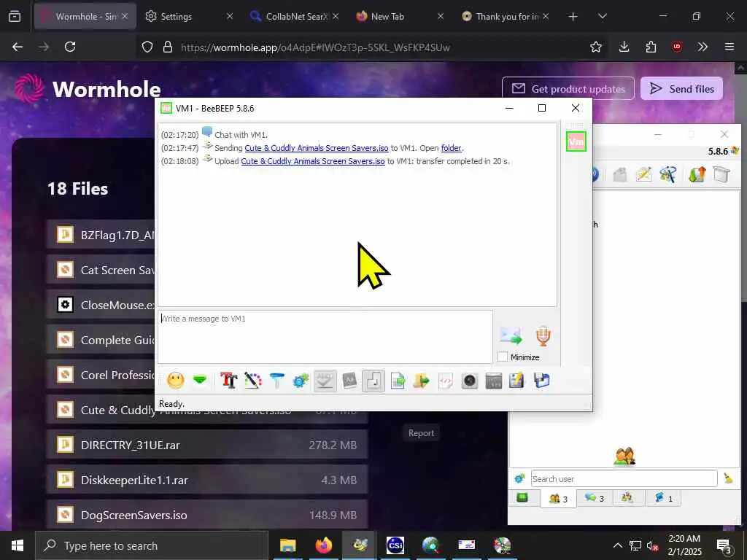Toggle the spell check ABC toolbar button
This screenshot has width=747, height=560.
point(325,381)
